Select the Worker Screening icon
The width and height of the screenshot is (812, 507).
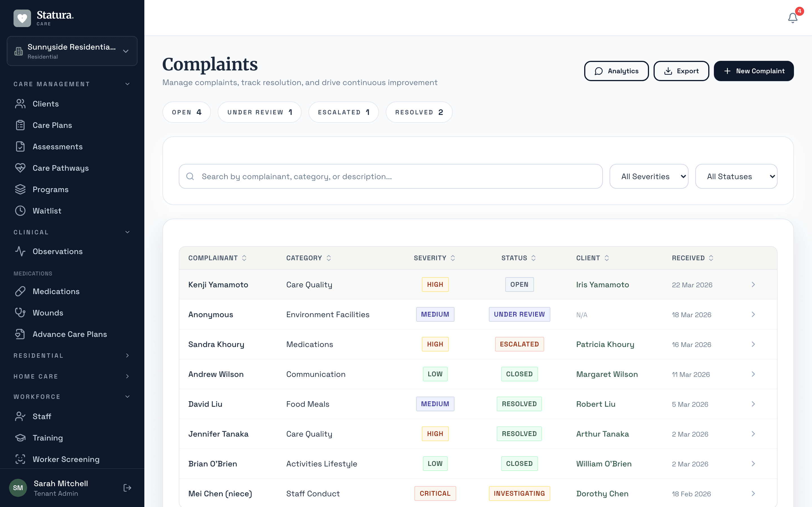[x=20, y=459]
